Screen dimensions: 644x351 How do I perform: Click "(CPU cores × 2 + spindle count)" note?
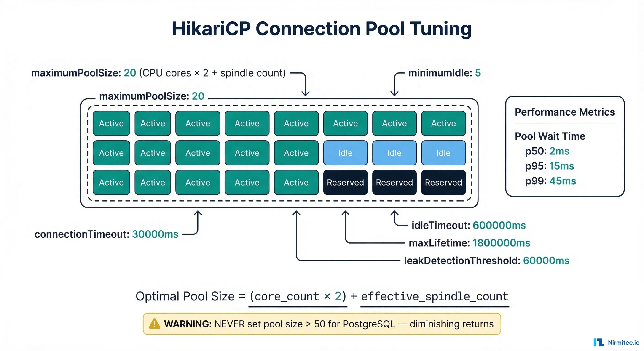pos(212,73)
